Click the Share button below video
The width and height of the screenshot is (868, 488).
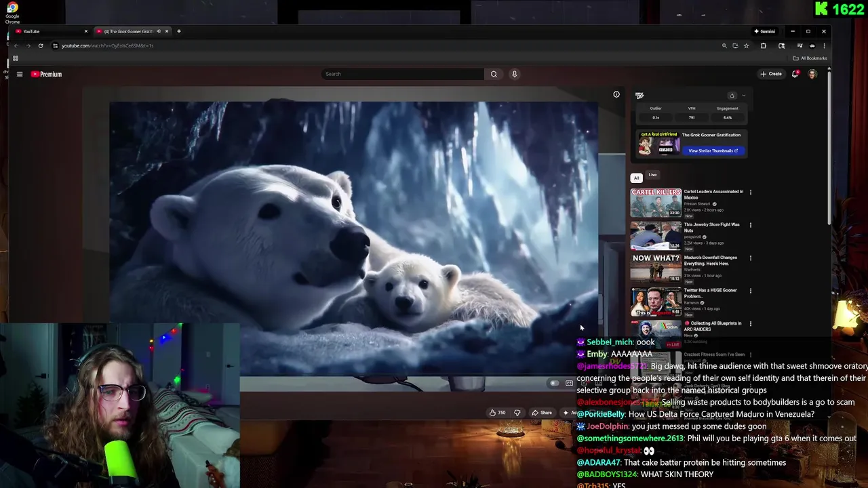[542, 413]
